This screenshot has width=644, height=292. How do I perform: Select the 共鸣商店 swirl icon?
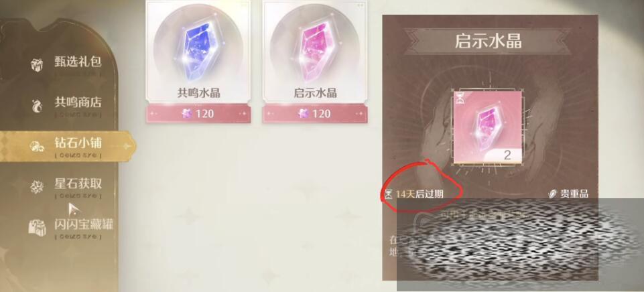click(37, 106)
